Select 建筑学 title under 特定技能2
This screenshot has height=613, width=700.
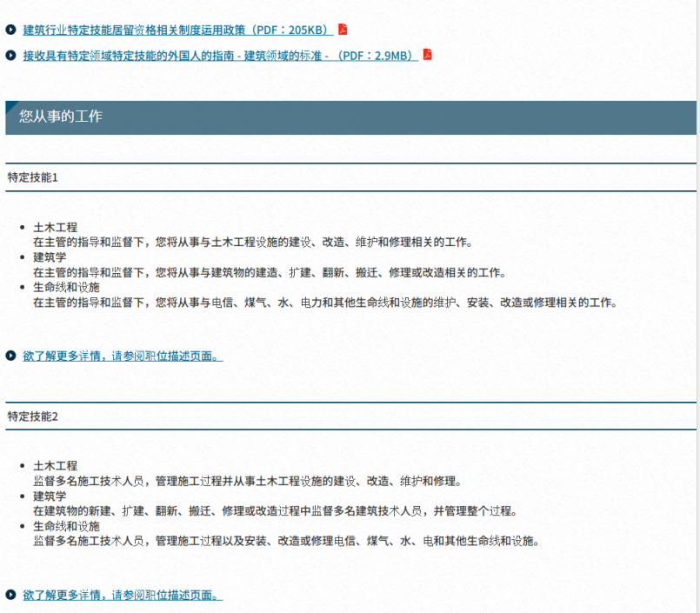click(50, 496)
